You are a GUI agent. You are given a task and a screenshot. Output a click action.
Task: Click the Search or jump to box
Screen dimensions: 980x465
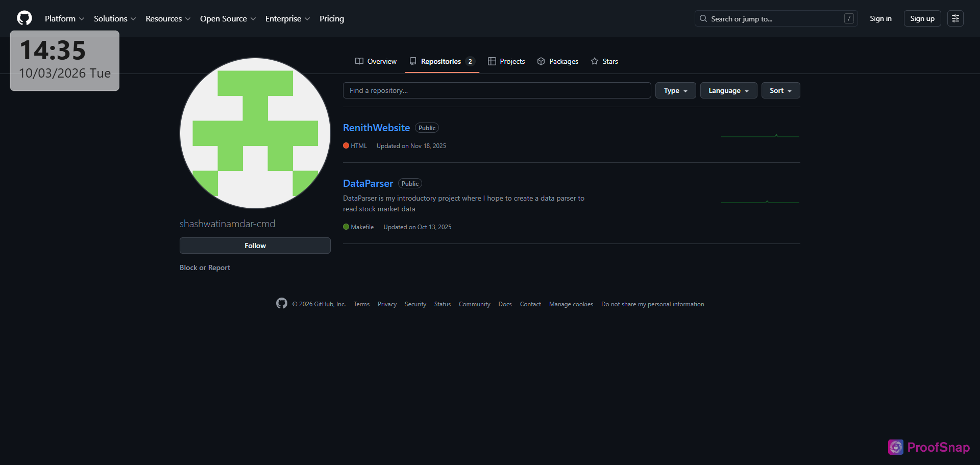[x=776, y=18]
